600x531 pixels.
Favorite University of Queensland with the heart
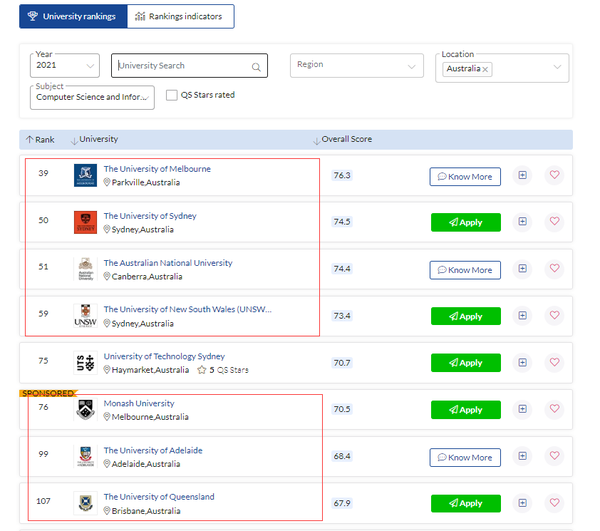[x=554, y=502]
